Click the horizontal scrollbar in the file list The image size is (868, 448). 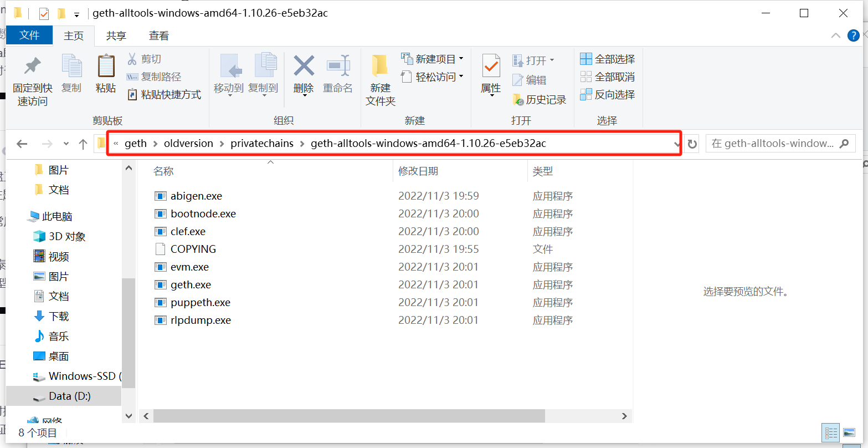pyautogui.click(x=349, y=416)
